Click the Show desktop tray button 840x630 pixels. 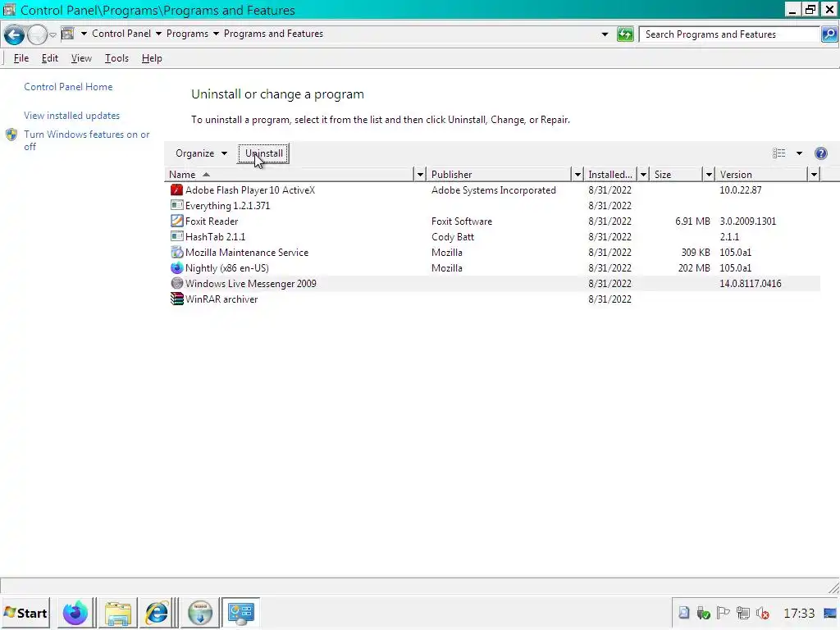point(830,613)
